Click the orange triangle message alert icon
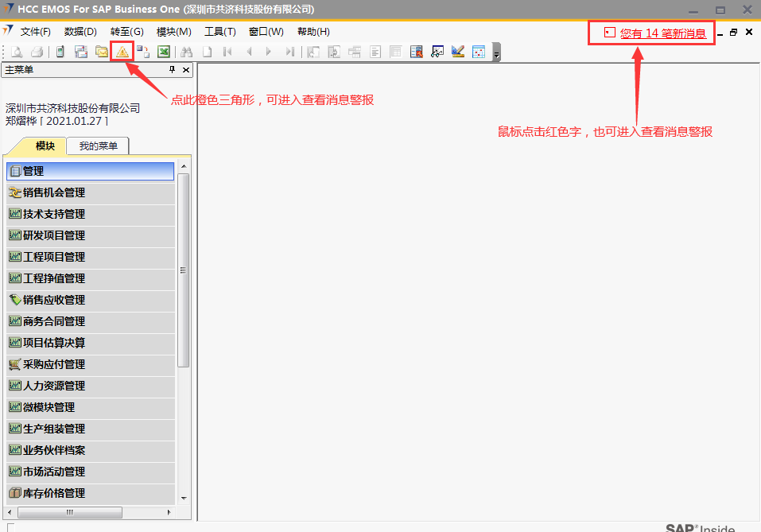The height and width of the screenshot is (532, 761). [122, 52]
